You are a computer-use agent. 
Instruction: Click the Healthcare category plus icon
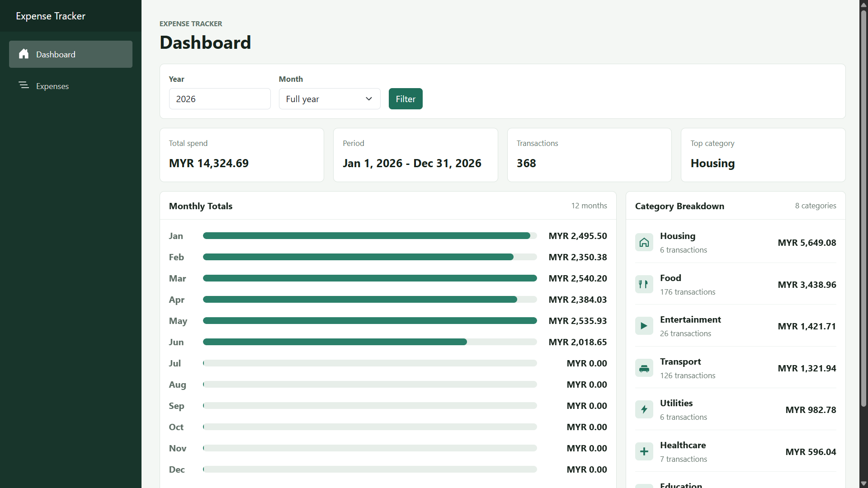click(644, 452)
